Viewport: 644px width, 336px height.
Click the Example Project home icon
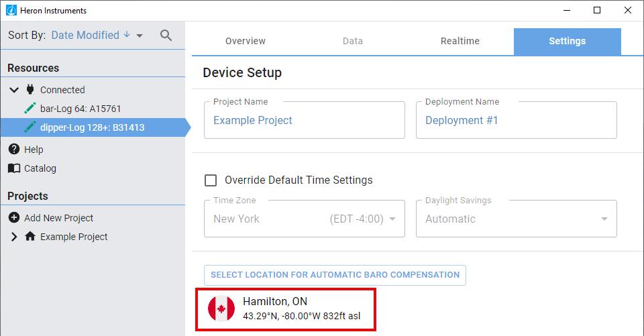point(30,236)
